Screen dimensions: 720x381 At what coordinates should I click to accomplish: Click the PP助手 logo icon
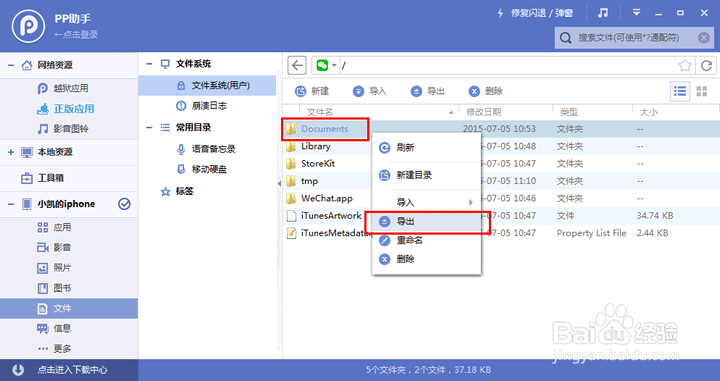click(28, 26)
